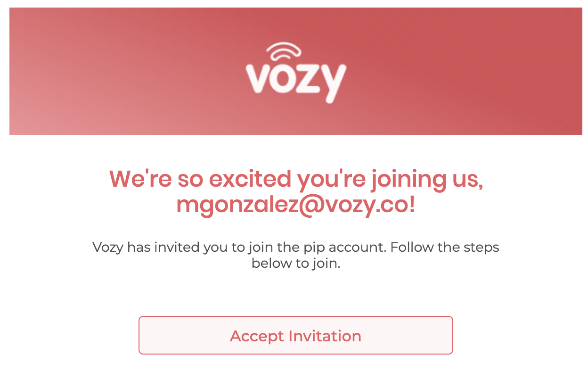Click "below to join." text line

click(296, 263)
